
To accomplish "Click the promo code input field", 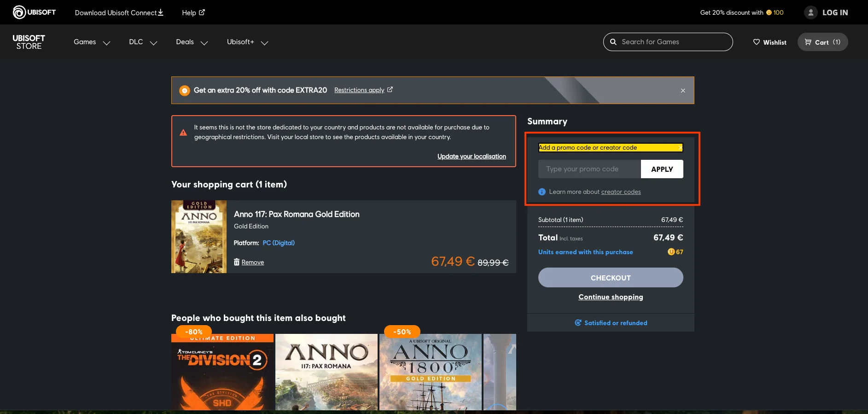I will pos(589,169).
